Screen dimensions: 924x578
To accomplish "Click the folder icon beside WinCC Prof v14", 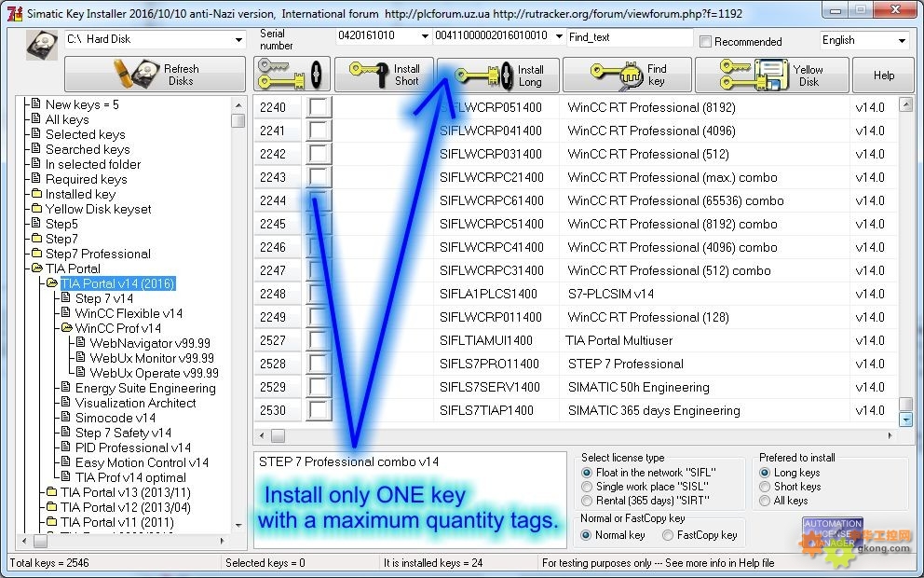I will point(66,327).
